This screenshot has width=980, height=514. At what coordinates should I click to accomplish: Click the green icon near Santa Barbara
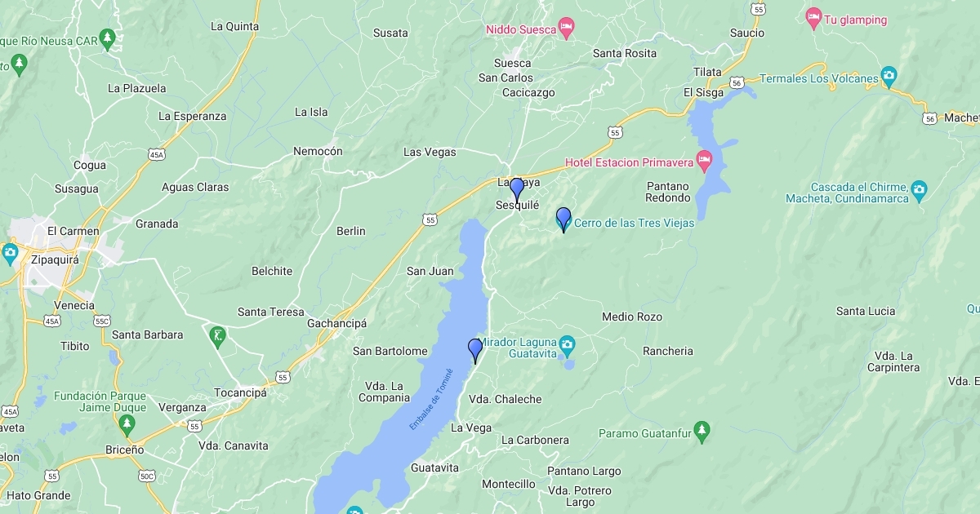(217, 335)
